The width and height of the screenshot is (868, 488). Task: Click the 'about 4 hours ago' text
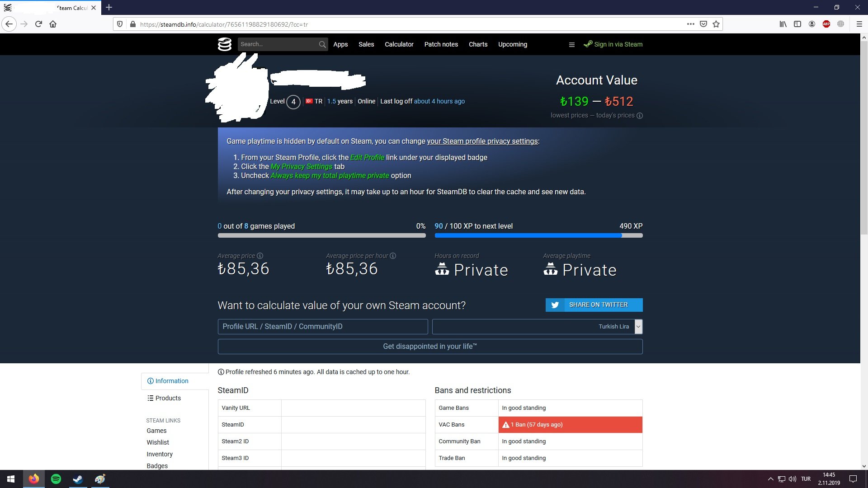pyautogui.click(x=439, y=101)
